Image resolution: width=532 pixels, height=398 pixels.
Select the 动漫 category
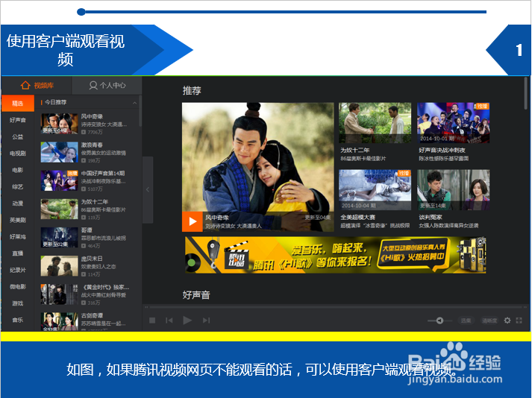click(18, 203)
